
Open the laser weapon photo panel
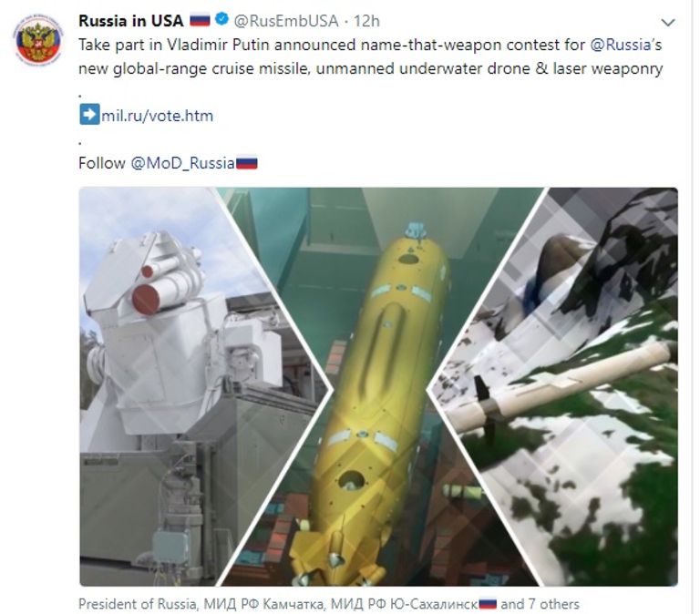179,386
